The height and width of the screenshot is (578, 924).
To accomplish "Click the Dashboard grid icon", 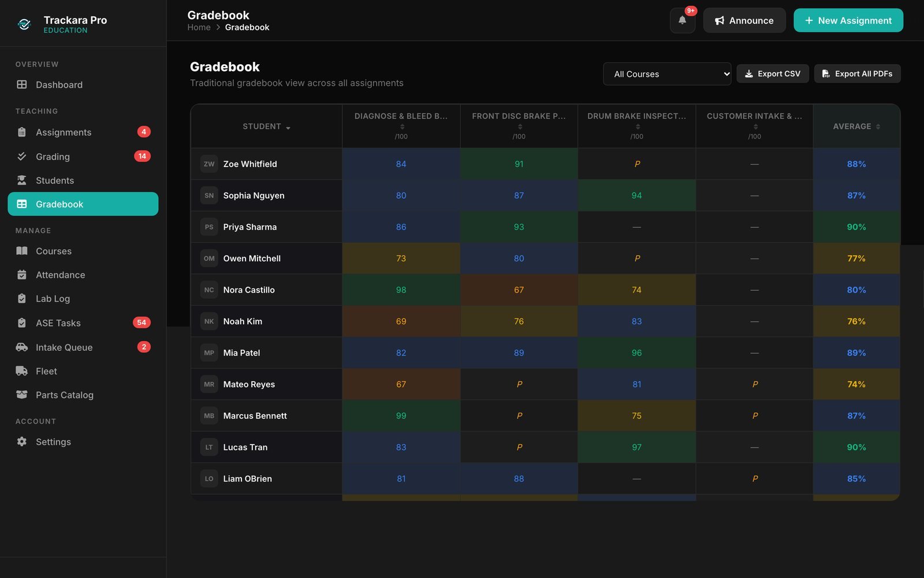I will pos(22,84).
